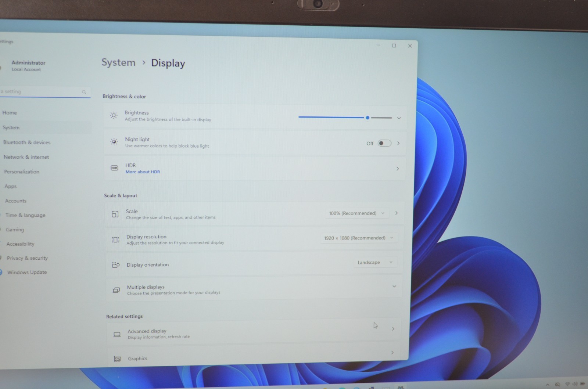Click the HDR badge icon
This screenshot has width=588, height=389.
point(114,168)
